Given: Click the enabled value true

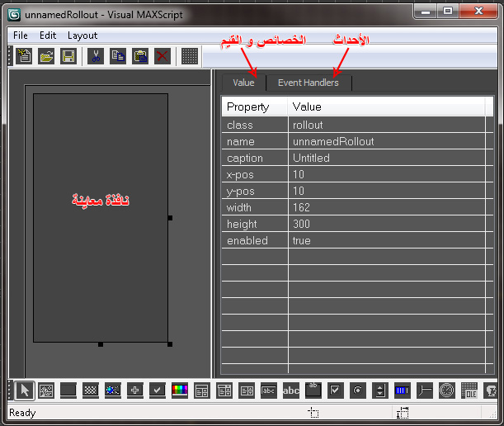Looking at the screenshot, I should (386, 240).
